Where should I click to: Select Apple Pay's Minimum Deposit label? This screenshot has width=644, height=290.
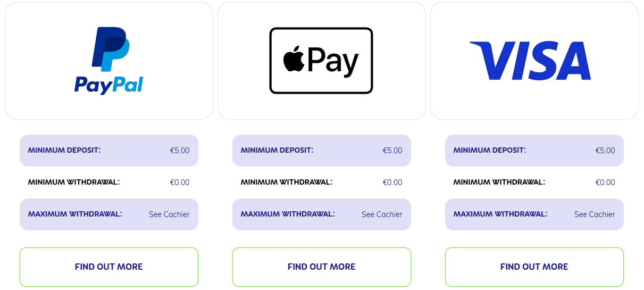click(x=277, y=150)
